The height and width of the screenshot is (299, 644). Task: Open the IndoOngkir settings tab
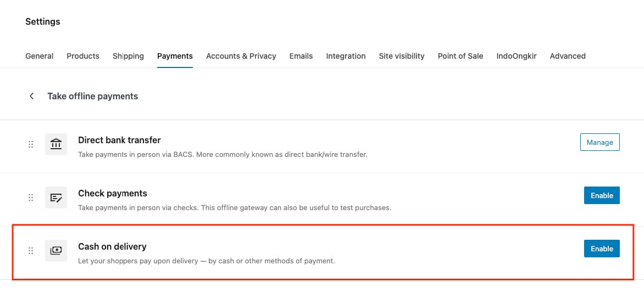tap(516, 56)
